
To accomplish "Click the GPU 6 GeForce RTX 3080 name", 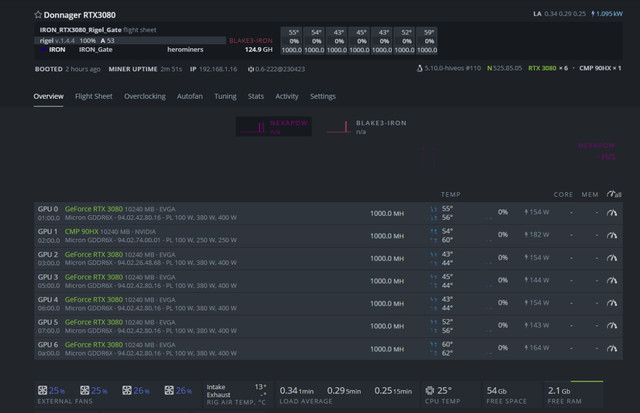I will tap(93, 344).
